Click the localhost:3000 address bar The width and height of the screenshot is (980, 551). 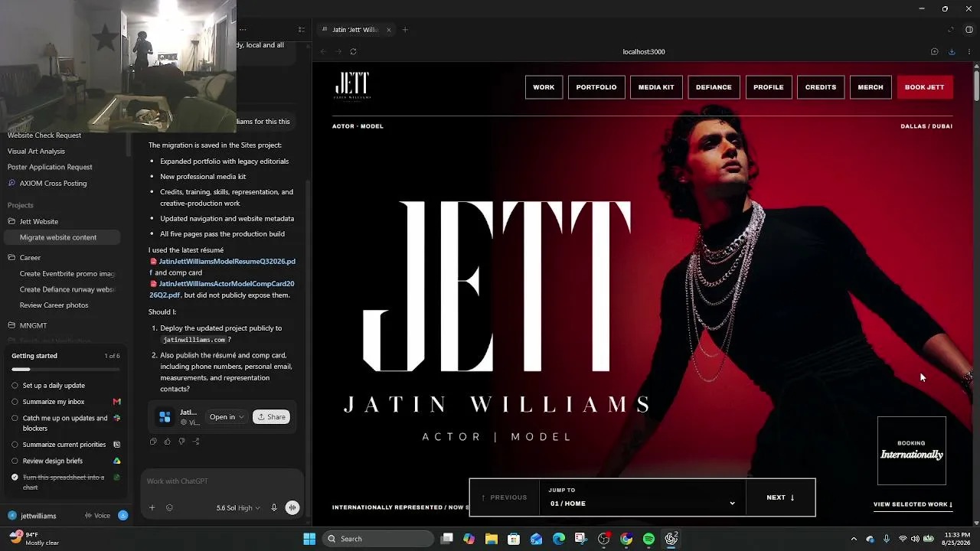pos(644,51)
